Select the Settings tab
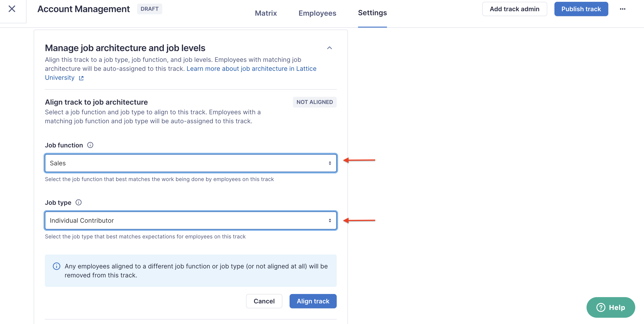The width and height of the screenshot is (644, 324). [x=372, y=13]
